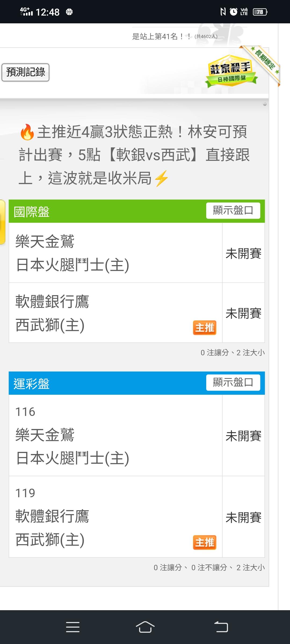Show odds for 國際盤 with 顯示盤口
Viewport: 290px width, 644px height.
point(233,211)
